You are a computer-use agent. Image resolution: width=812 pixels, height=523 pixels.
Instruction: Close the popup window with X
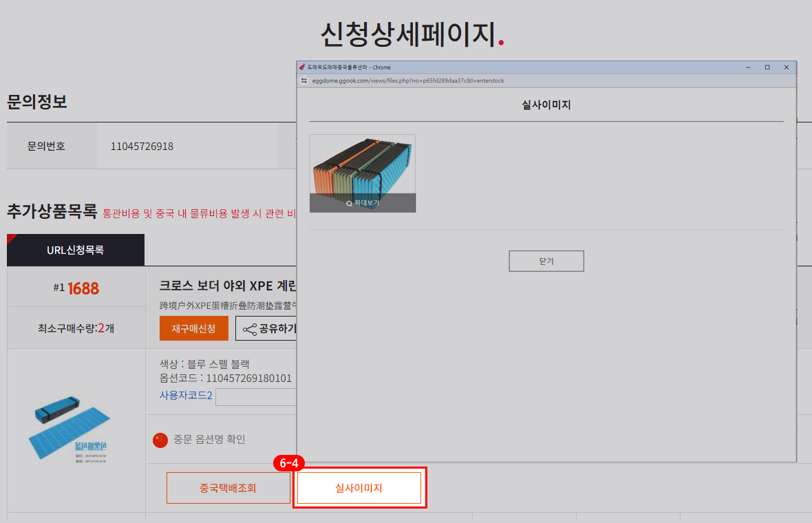786,67
